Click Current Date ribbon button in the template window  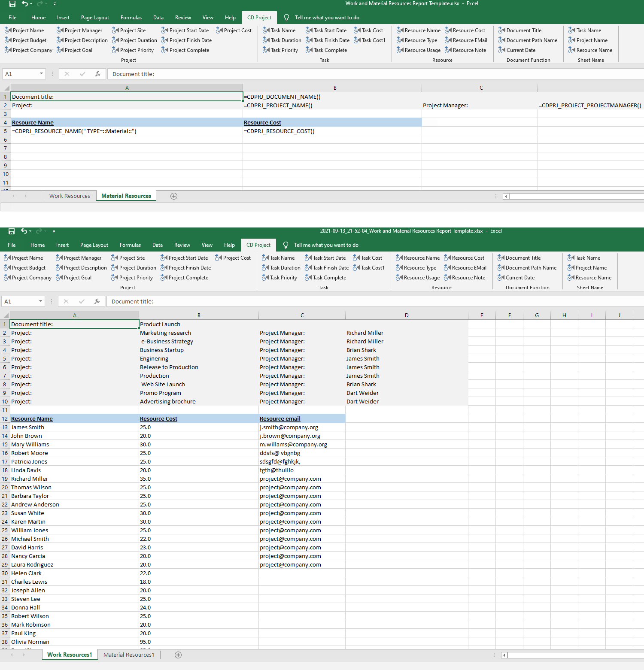(x=517, y=50)
